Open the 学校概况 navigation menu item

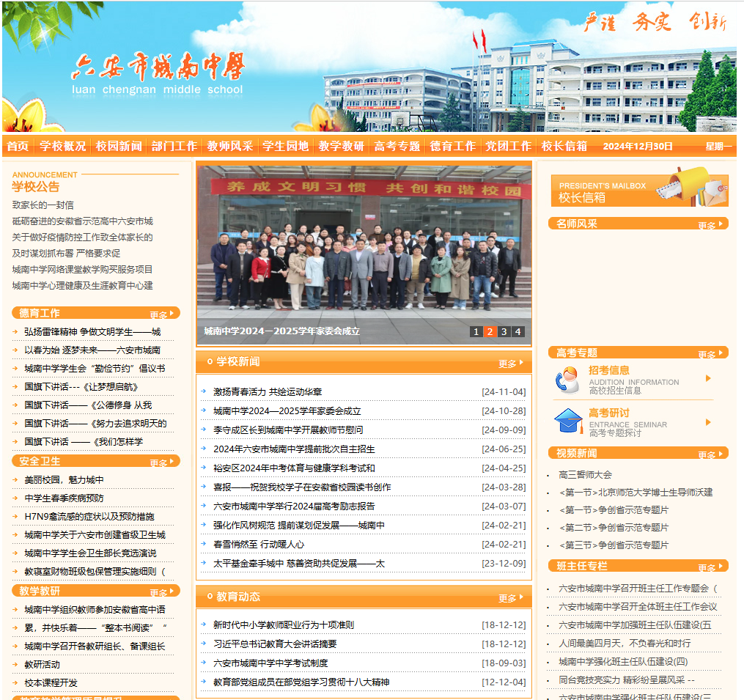[x=62, y=146]
